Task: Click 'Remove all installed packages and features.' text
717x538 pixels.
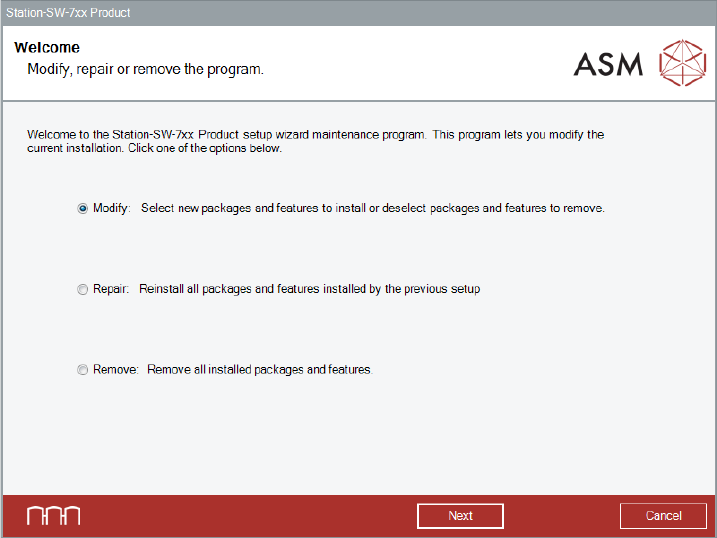Action: (260, 369)
